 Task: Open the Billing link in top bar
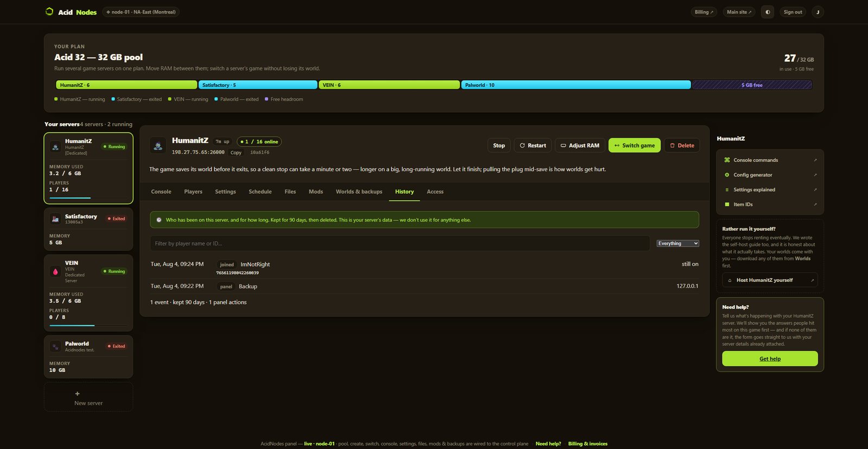tap(704, 12)
